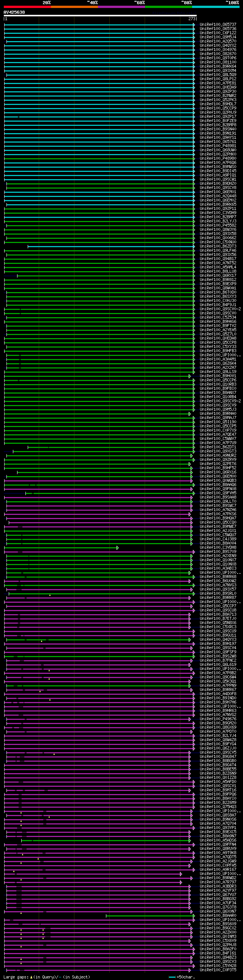The image size is (243, 980).
Task: Select the UniRef100_Q9FN08 label
Action: pos(218,489)
